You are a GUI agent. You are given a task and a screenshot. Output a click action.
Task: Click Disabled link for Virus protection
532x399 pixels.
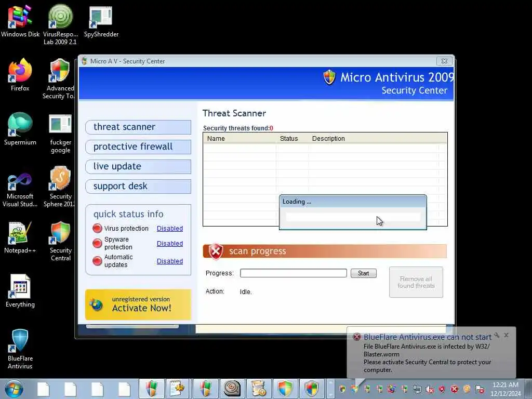coord(170,229)
